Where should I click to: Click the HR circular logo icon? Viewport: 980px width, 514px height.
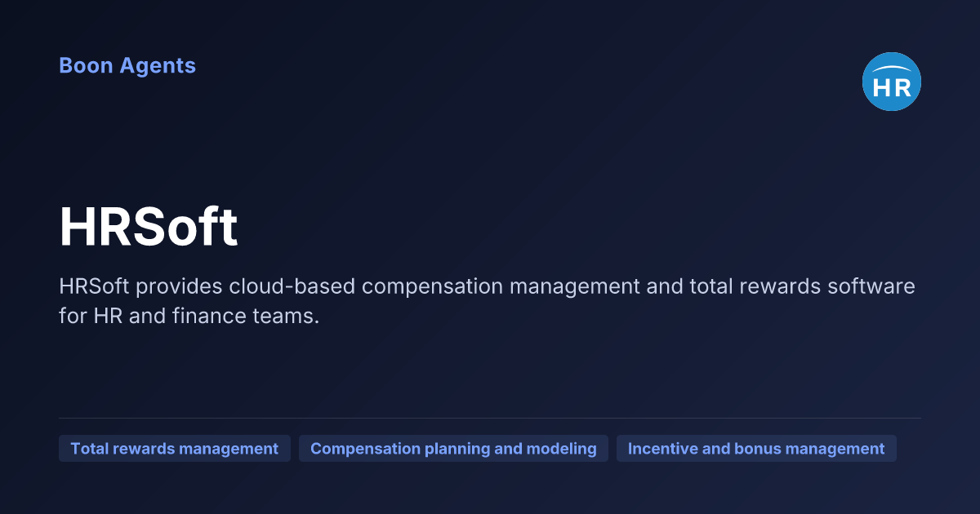click(x=892, y=82)
